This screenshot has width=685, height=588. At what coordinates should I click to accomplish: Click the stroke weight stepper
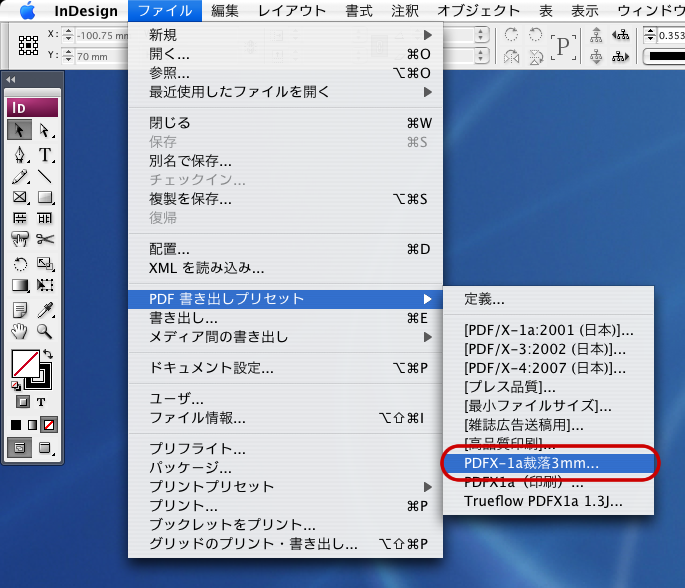650,35
